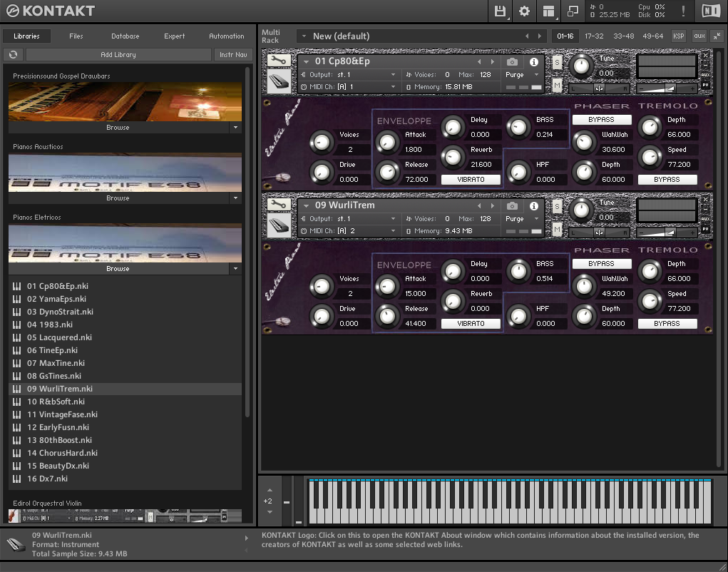The image size is (728, 572).
Task: Open workspace layout panel icon
Action: tap(548, 11)
